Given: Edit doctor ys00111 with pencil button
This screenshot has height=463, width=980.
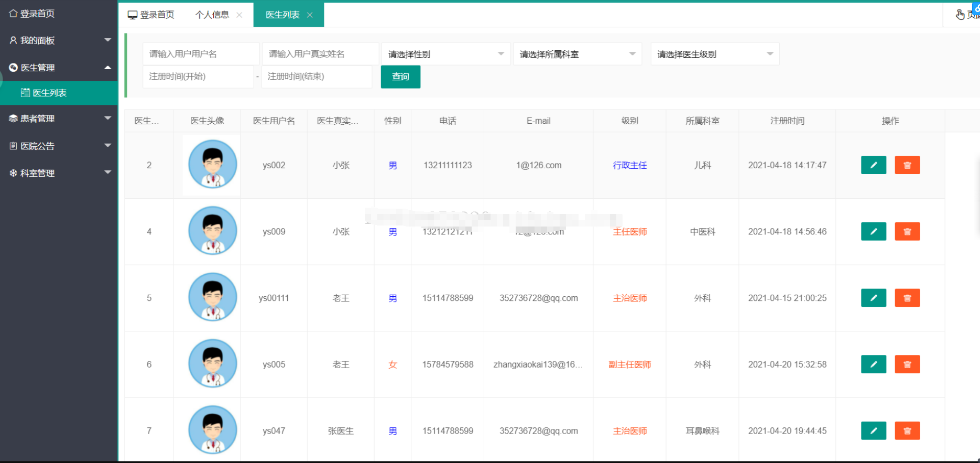Looking at the screenshot, I should tap(873, 298).
